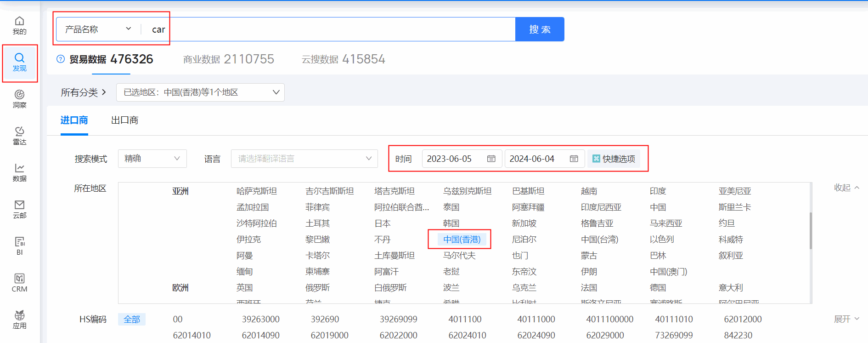Open the 应用 apps sidebar icon

click(19, 320)
